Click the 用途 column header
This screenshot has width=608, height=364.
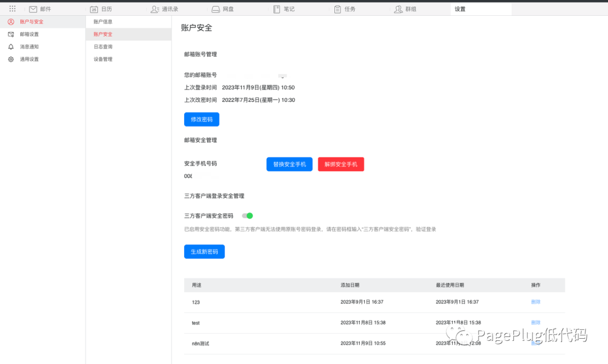(196, 285)
